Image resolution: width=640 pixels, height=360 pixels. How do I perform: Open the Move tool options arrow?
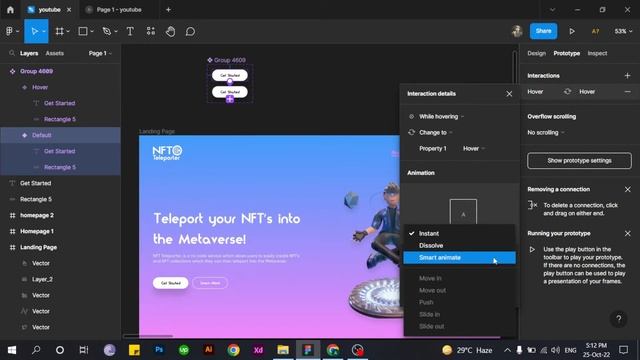point(44,32)
